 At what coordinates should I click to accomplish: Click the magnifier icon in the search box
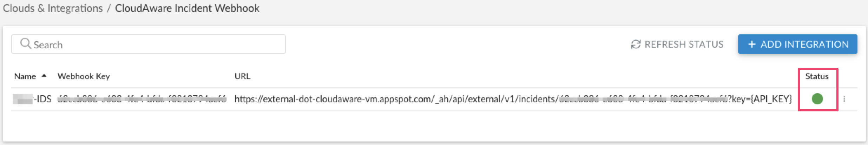(26, 44)
